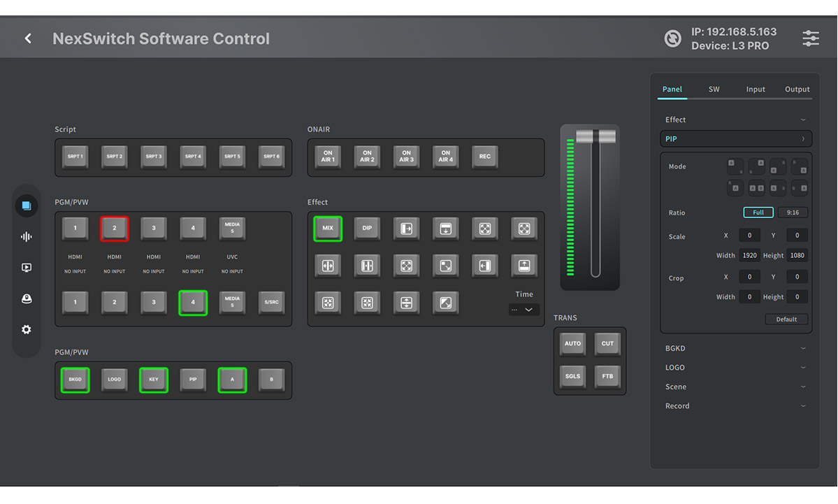This screenshot has height=504, width=838.
Task: Go back using the header arrow
Action: click(x=28, y=38)
